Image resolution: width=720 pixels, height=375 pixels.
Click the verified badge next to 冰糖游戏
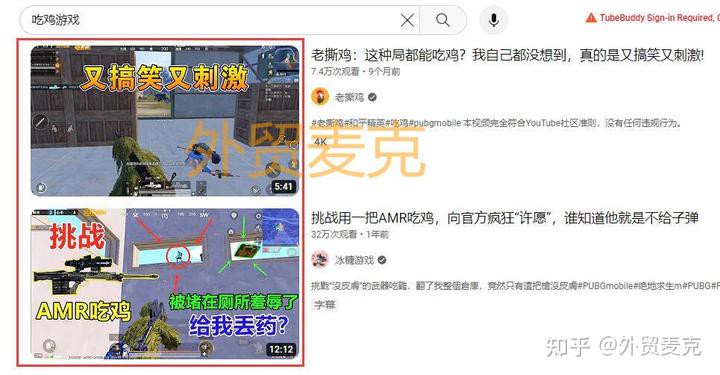click(382, 260)
